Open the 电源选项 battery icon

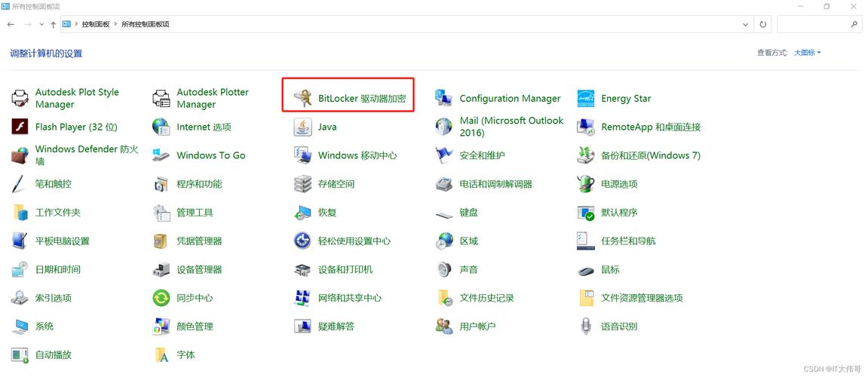pos(586,184)
